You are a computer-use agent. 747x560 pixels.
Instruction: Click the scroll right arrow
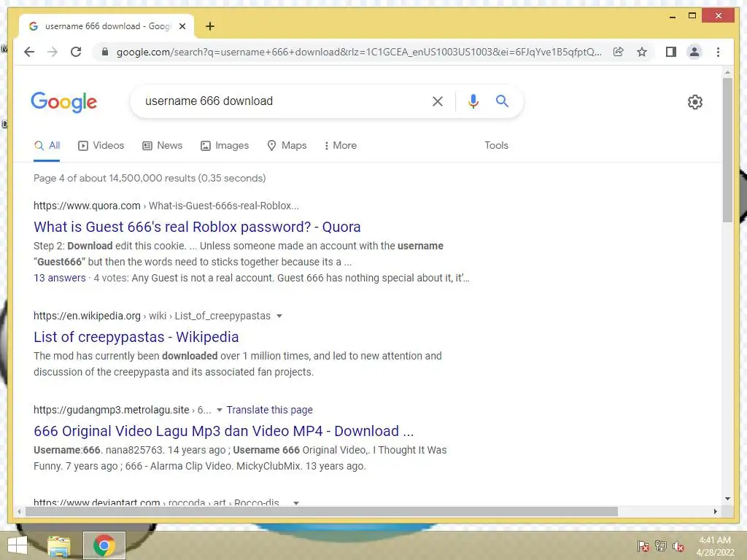(x=715, y=511)
